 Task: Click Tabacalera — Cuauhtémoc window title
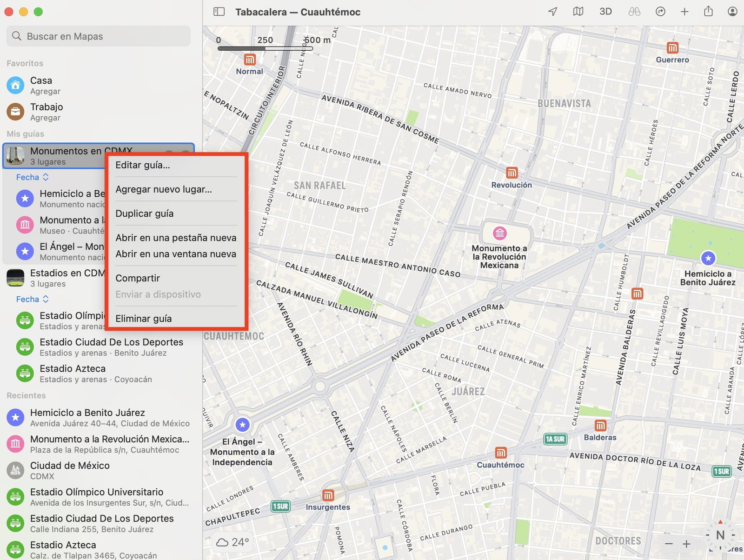[x=298, y=12]
